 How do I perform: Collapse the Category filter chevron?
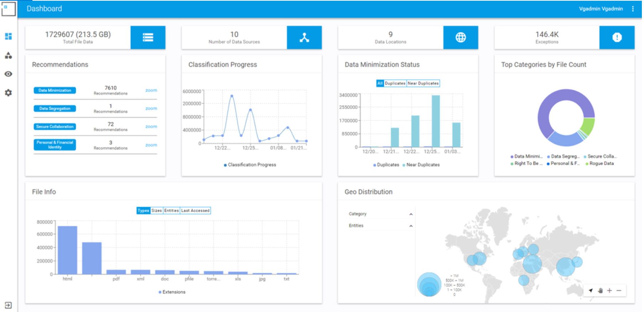pos(411,214)
